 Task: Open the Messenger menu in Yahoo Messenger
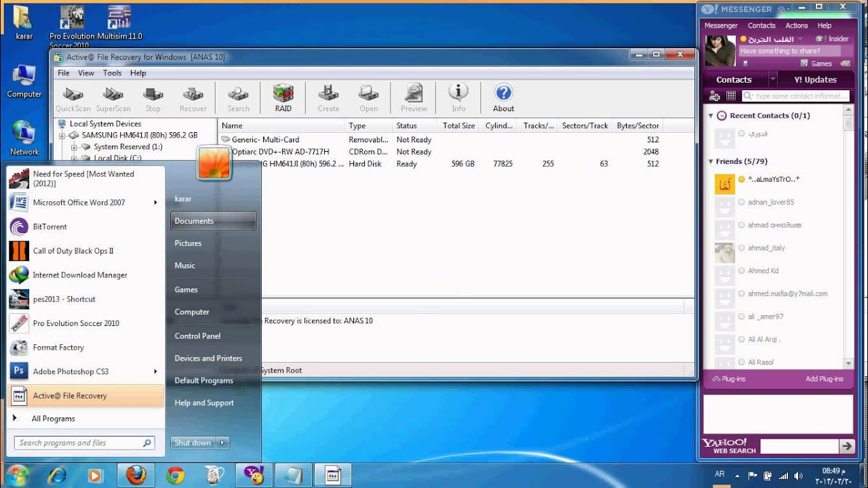(x=721, y=26)
